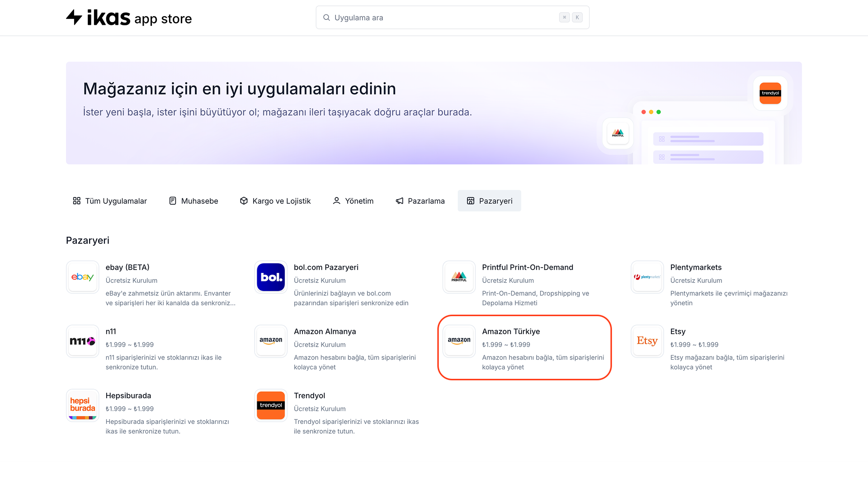Open the Tüm Uygulamalar tab
Screen dimensions: 868x488
(110, 201)
